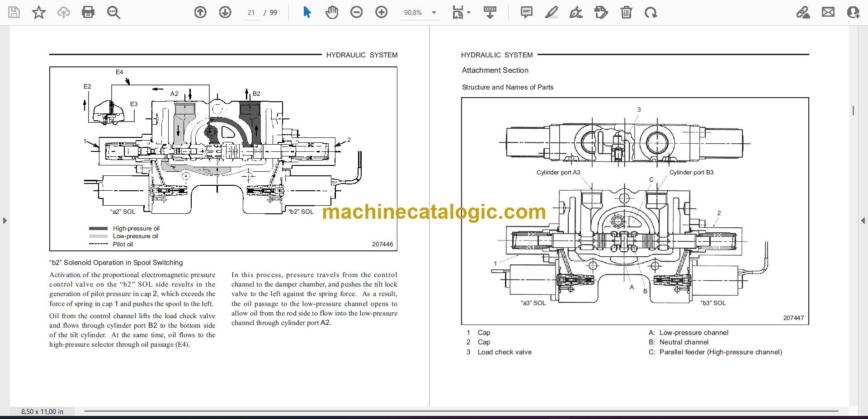Viewport: 868px width, 419px height.
Task: Add a sticky note comment
Action: click(x=527, y=12)
